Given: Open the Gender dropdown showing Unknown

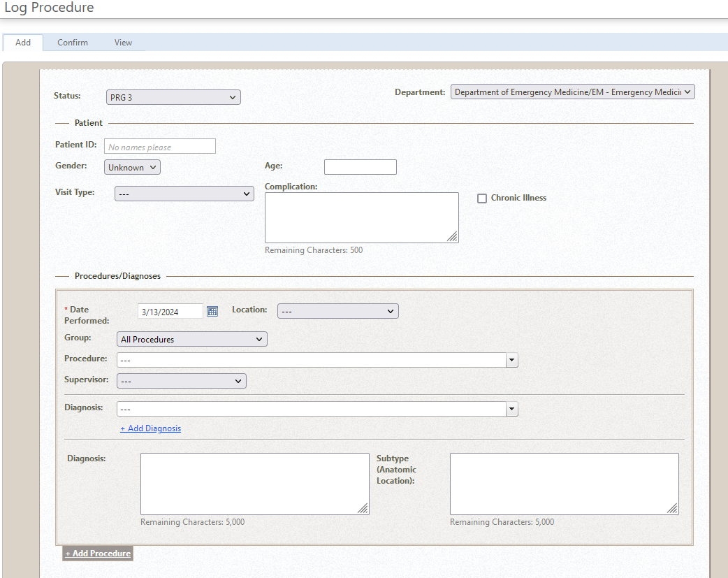Looking at the screenshot, I should tap(132, 167).
